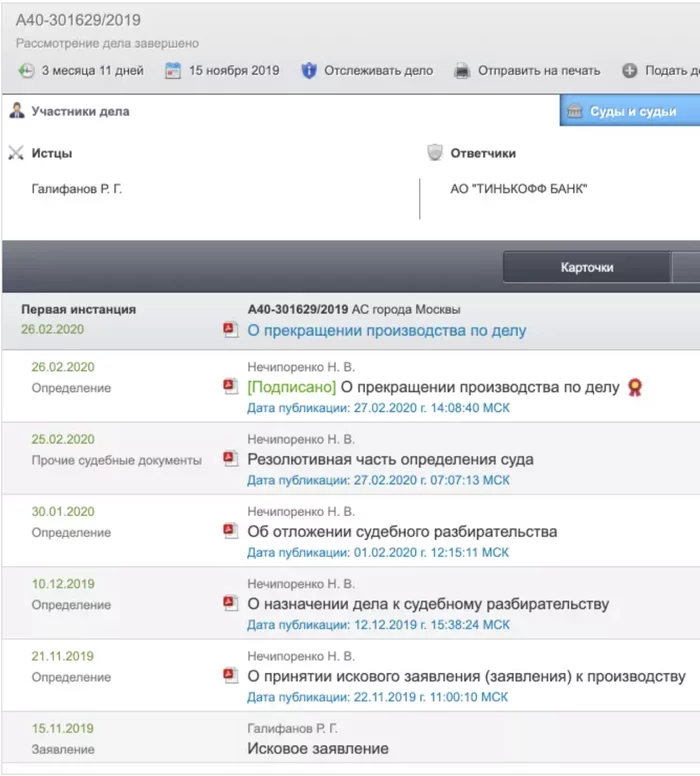Click defendant АО "ТИНЬКОФФ БАНК"
This screenshot has height=776, width=700.
coord(519,188)
